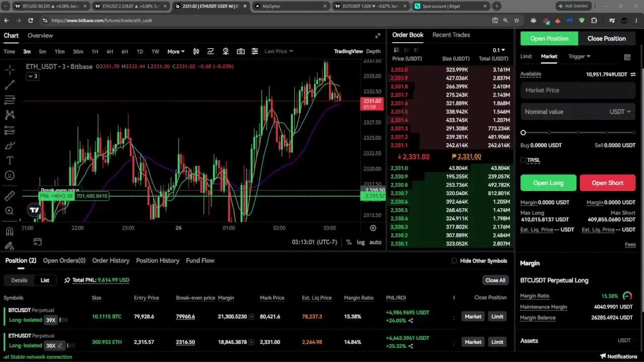This screenshot has height=362, width=644.
Task: Select the trend line drawing tool
Action: click(x=10, y=85)
